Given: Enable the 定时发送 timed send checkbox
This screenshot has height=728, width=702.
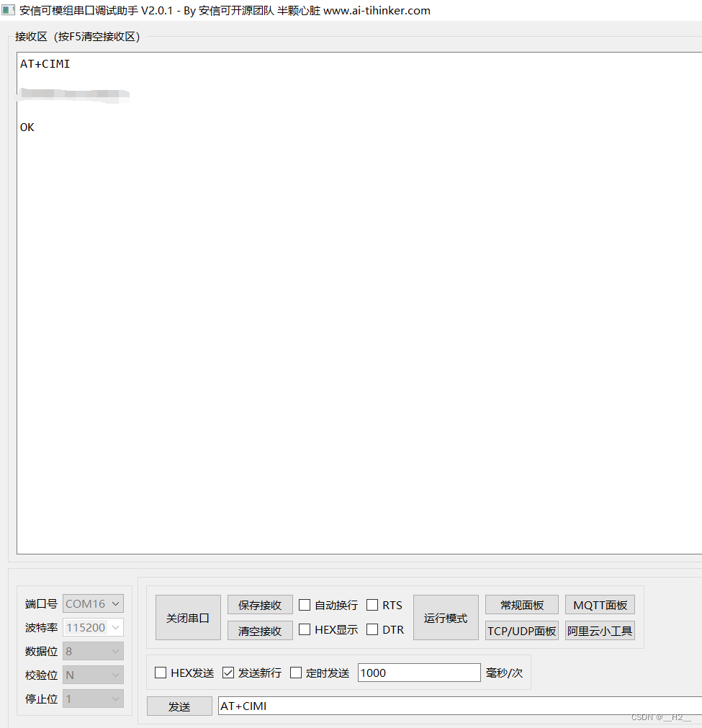Looking at the screenshot, I should [x=295, y=673].
